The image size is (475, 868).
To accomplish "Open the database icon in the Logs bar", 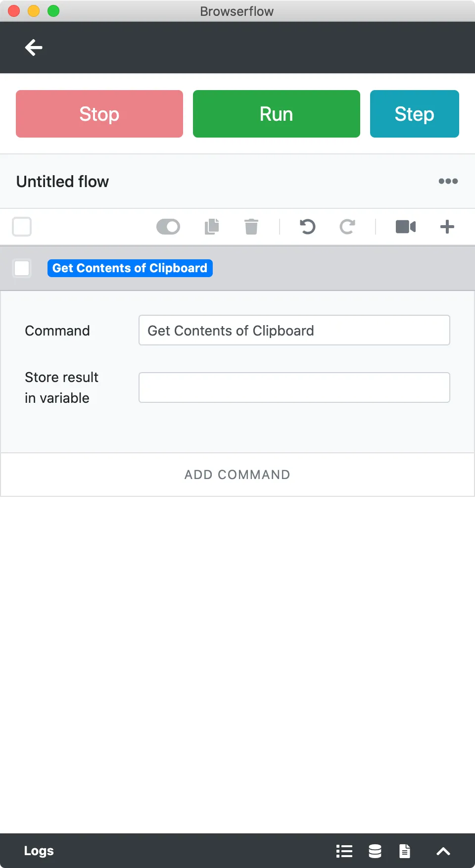I will [375, 851].
